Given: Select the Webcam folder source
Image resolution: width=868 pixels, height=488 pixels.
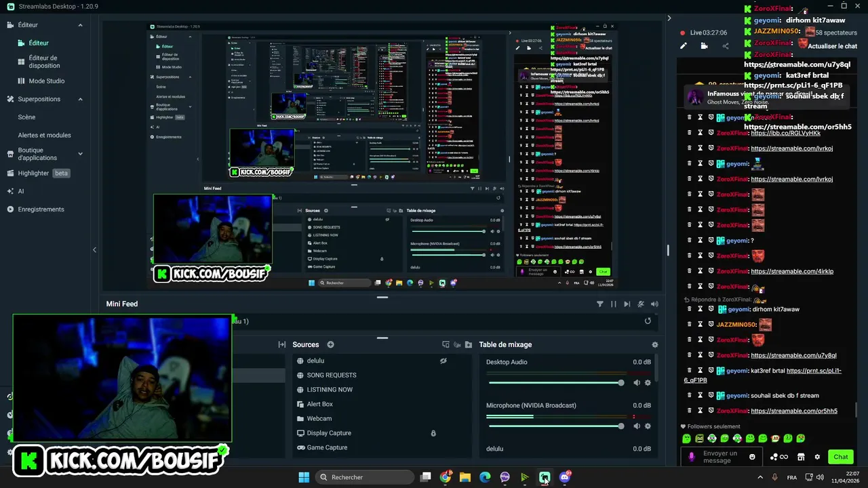Looking at the screenshot, I should [381, 418].
